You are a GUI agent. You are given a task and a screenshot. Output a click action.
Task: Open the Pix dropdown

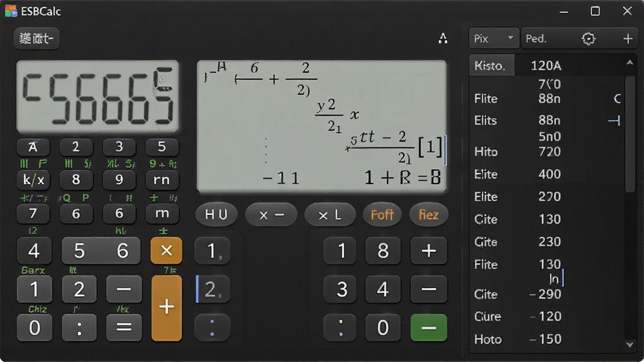[494, 38]
